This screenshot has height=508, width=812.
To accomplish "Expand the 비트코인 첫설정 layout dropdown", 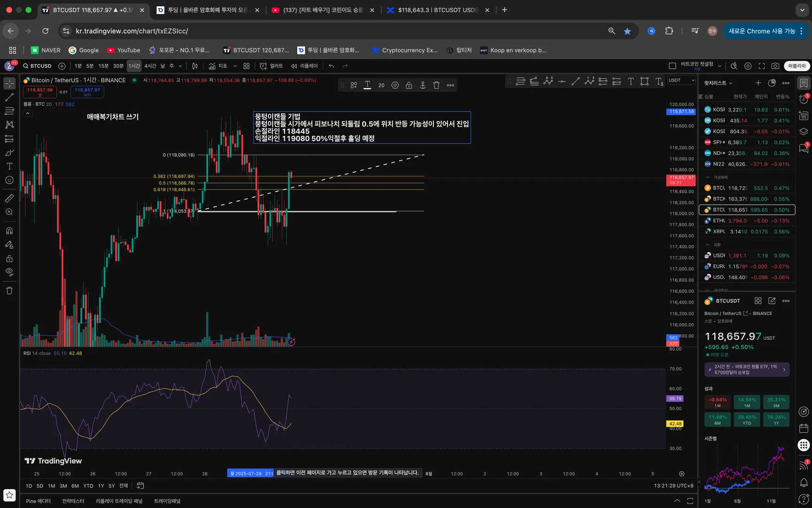I will click(719, 66).
